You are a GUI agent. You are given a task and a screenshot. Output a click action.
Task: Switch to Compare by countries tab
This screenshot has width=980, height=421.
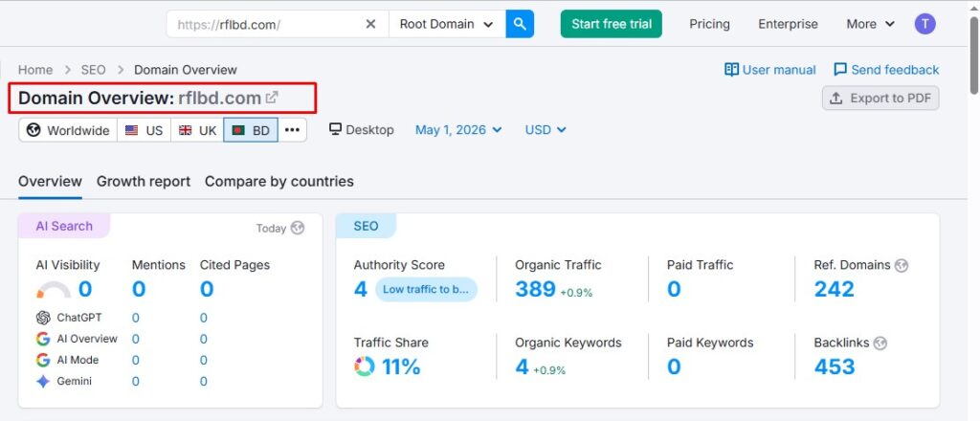coord(279,181)
